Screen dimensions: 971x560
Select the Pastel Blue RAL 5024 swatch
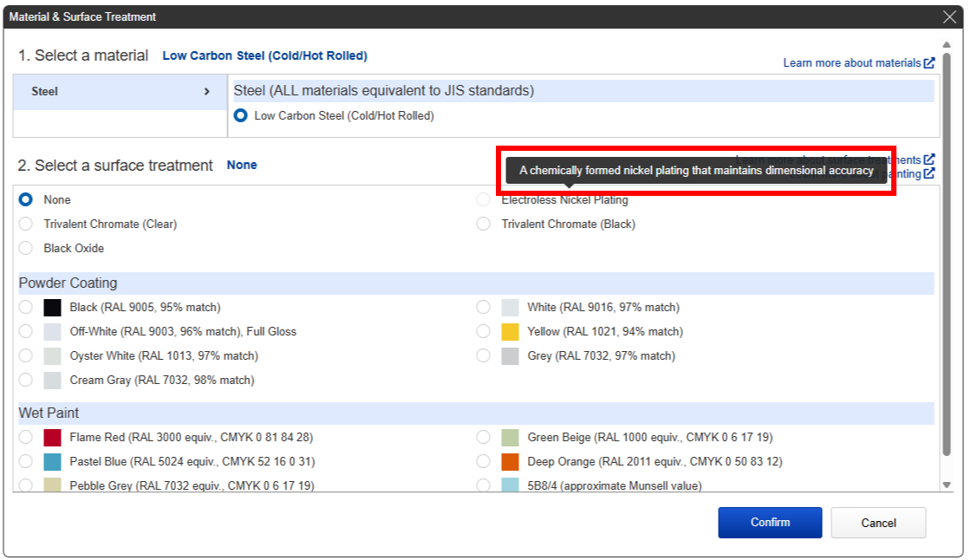53,462
